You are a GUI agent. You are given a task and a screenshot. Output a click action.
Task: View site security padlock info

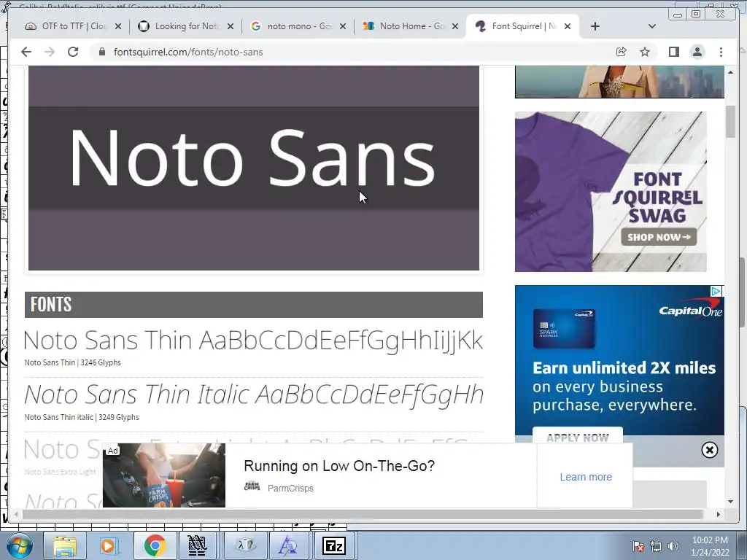tap(101, 52)
